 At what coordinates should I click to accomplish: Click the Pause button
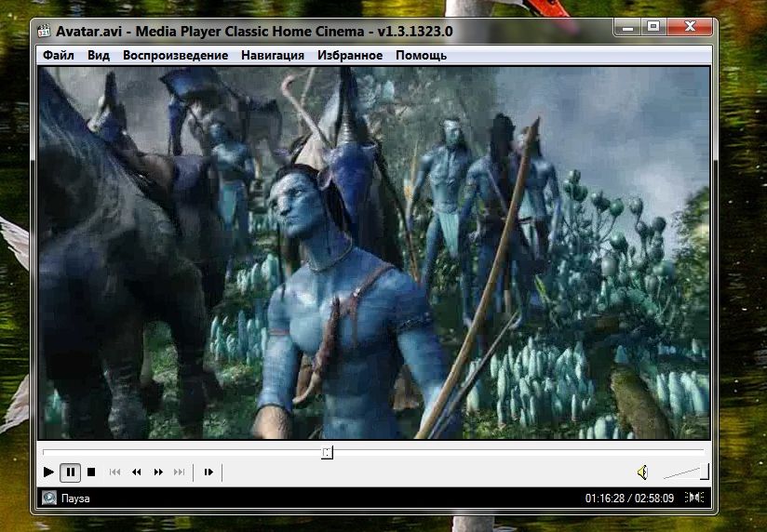[71, 472]
